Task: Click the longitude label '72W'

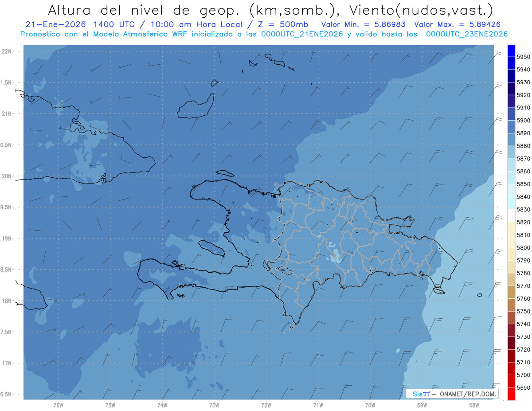Action: pyautogui.click(x=266, y=405)
